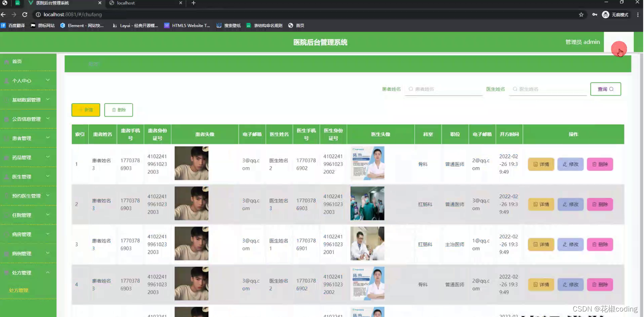Click pink 删除 for row 4
644x317 pixels.
600,285
